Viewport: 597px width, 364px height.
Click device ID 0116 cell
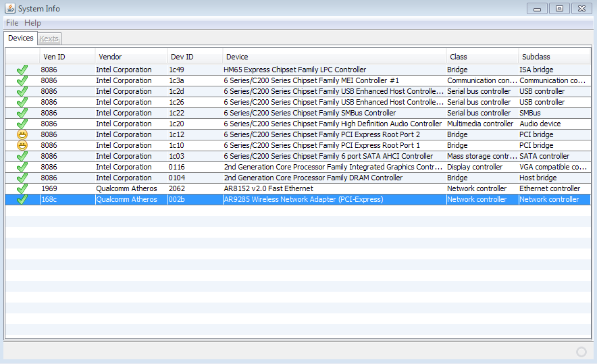tap(195, 167)
